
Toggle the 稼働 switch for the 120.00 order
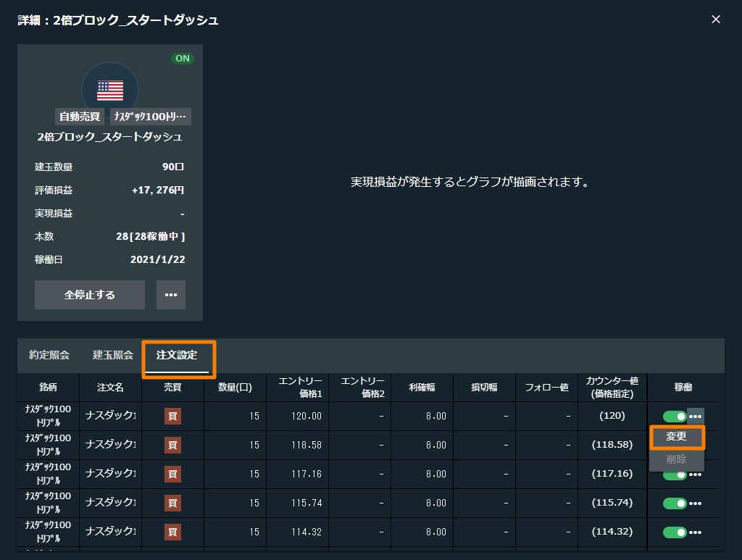pyautogui.click(x=675, y=417)
